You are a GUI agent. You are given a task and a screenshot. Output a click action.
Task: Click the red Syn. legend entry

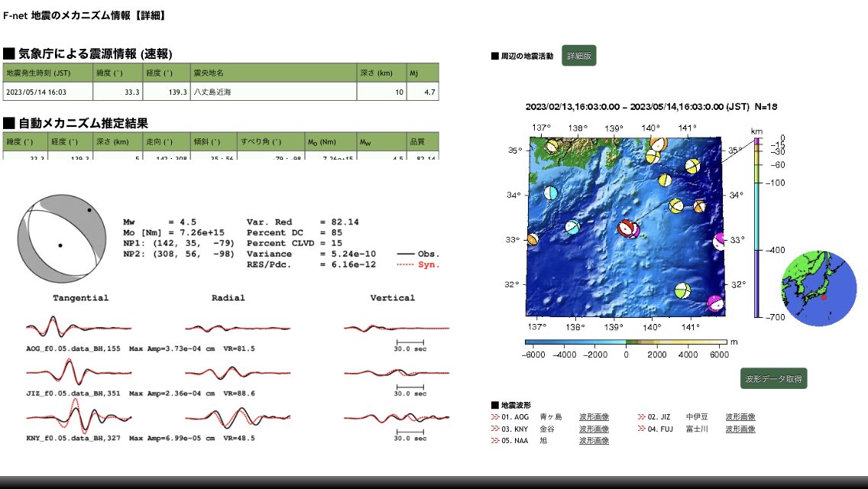(x=419, y=264)
